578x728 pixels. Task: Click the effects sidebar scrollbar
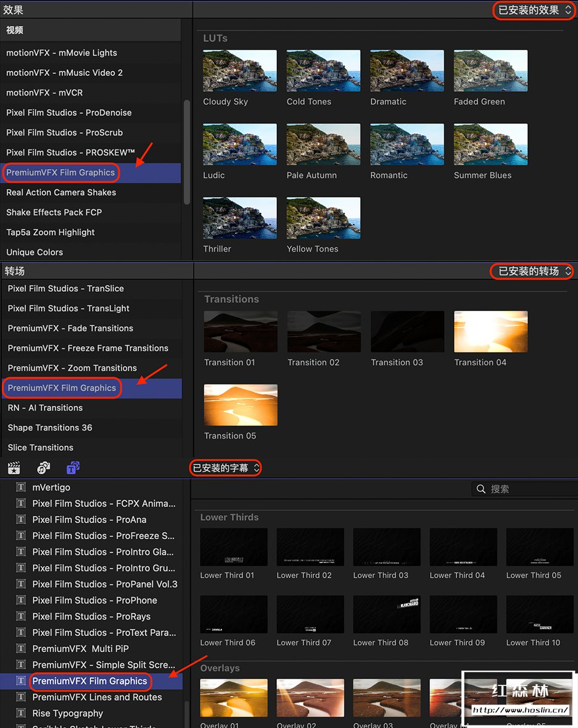click(187, 152)
